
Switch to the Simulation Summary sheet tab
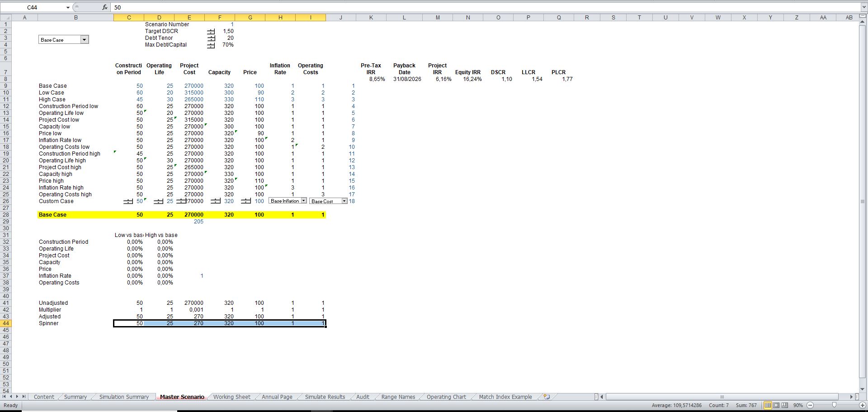[124, 397]
